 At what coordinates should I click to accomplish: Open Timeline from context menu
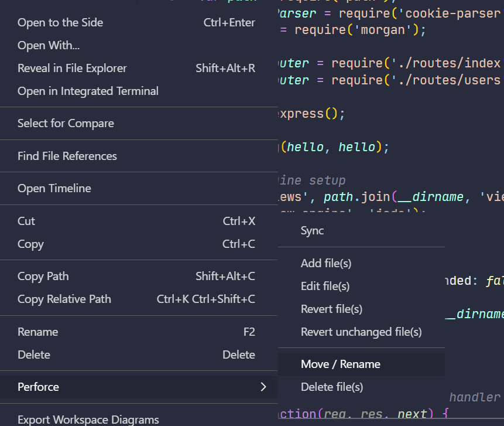(139, 188)
